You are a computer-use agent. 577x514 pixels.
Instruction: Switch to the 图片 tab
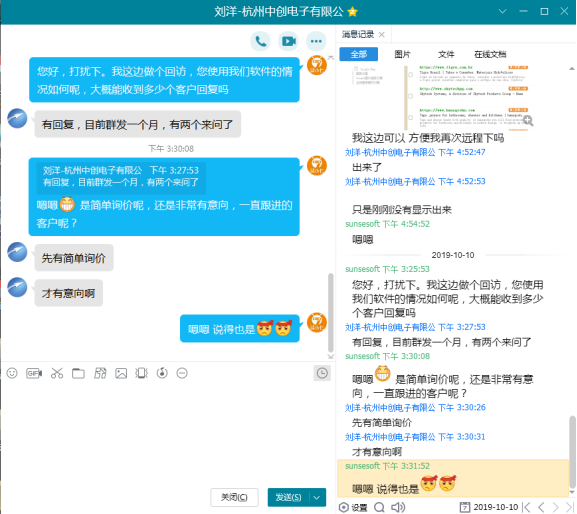pyautogui.click(x=402, y=54)
